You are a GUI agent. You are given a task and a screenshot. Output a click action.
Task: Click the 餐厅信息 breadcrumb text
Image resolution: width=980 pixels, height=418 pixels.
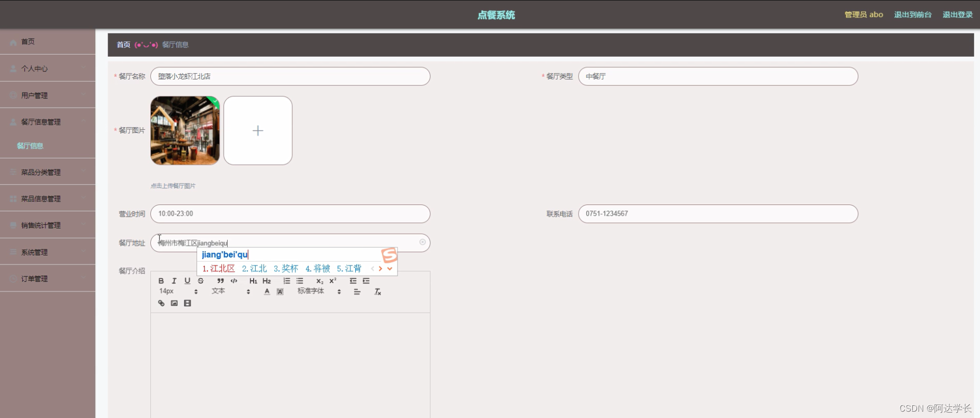coord(175,45)
